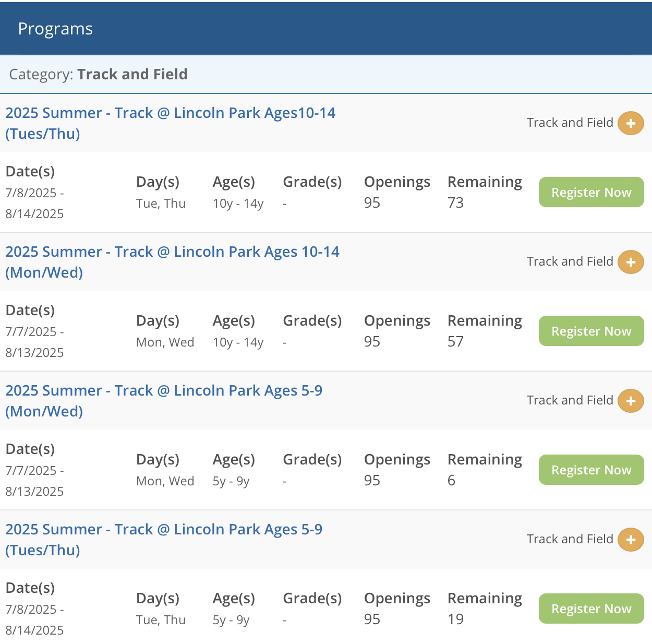Click the Programs header title
The width and height of the screenshot is (652, 644).
click(55, 29)
